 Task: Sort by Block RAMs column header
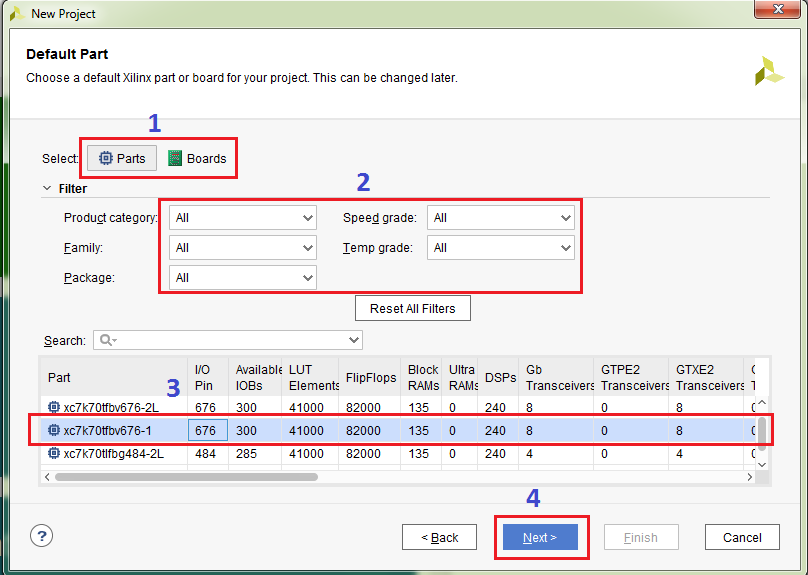[422, 377]
